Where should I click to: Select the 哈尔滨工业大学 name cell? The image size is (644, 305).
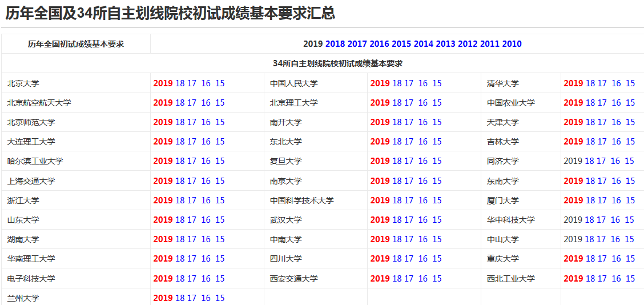(x=76, y=161)
